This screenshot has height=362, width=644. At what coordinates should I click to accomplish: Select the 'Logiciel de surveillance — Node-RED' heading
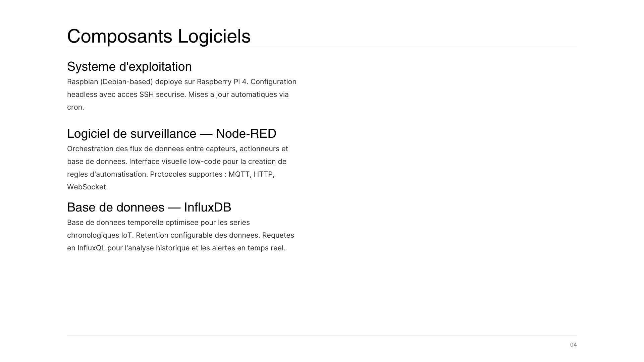click(x=172, y=134)
